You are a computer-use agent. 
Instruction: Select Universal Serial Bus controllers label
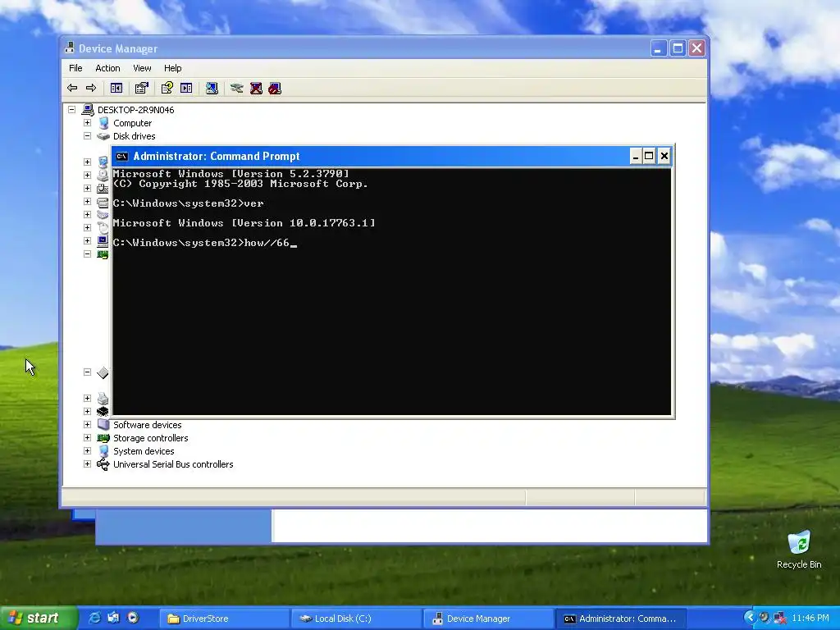[173, 464]
